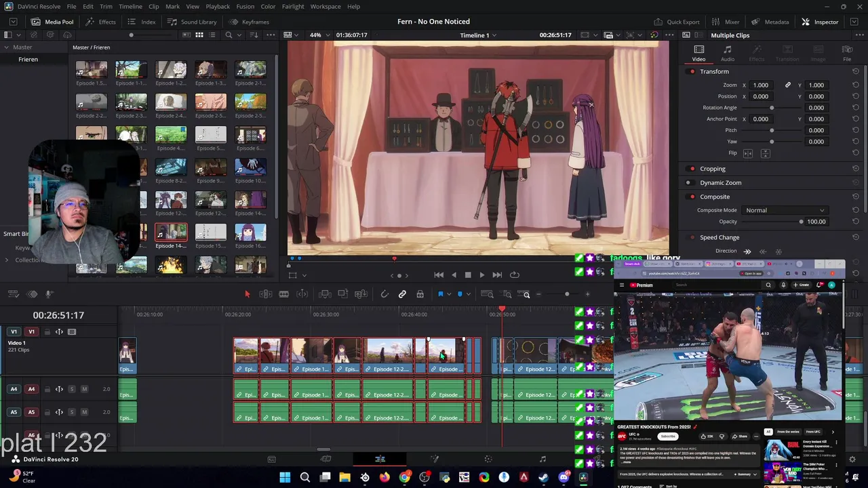The height and width of the screenshot is (488, 868).
Task: Select the Trim Edit Mode tool
Action: (x=266, y=294)
